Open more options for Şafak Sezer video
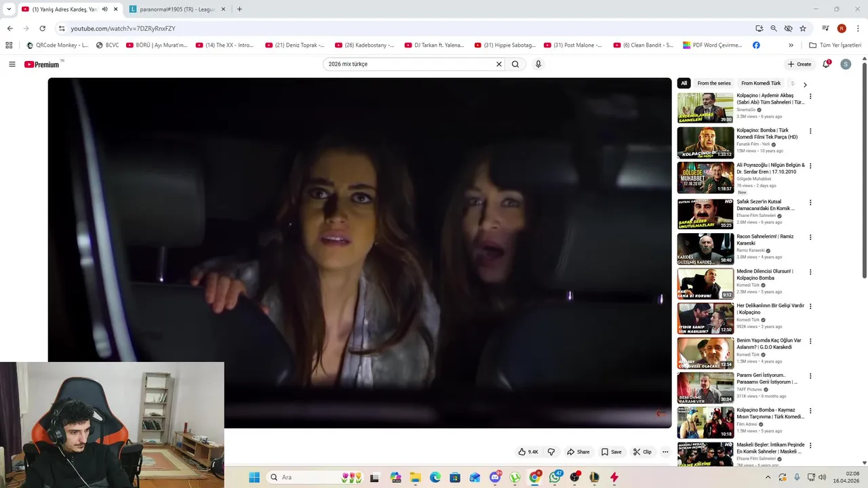 tap(810, 202)
